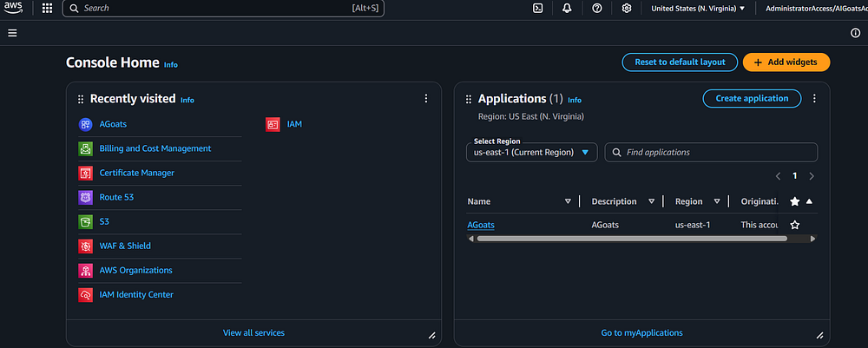The width and height of the screenshot is (868, 348).
Task: Open the AWS services grid menu
Action: pos(47,8)
